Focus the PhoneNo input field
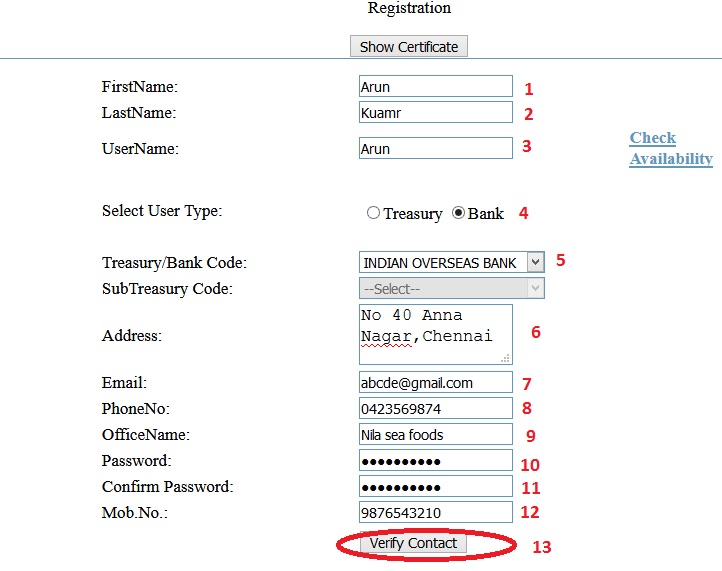 [435, 408]
